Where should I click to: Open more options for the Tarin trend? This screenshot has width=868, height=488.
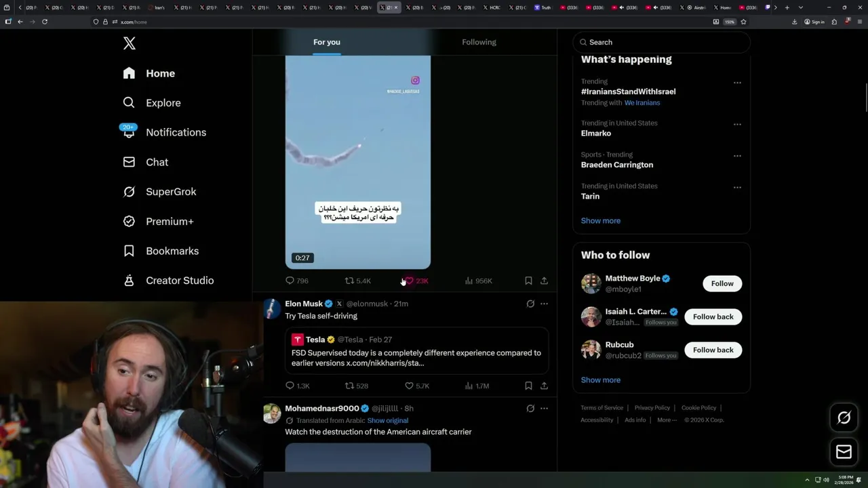(737, 187)
